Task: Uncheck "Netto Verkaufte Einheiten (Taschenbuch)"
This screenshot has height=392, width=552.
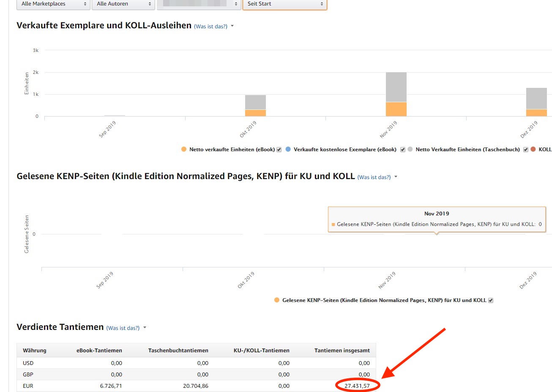Action: (x=525, y=149)
